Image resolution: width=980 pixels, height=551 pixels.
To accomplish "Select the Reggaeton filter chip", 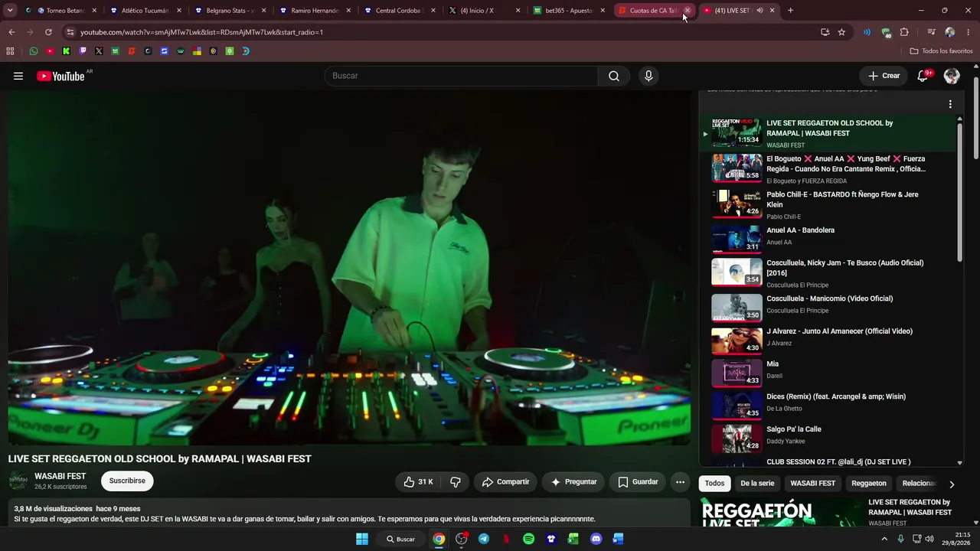I will click(x=869, y=484).
